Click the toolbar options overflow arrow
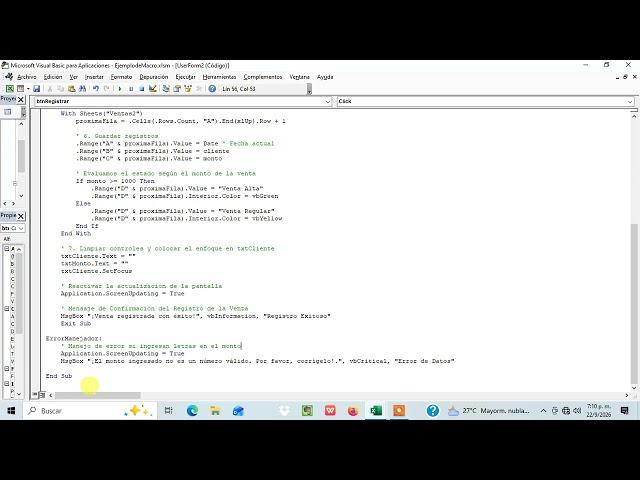The image size is (640, 480). point(309,89)
